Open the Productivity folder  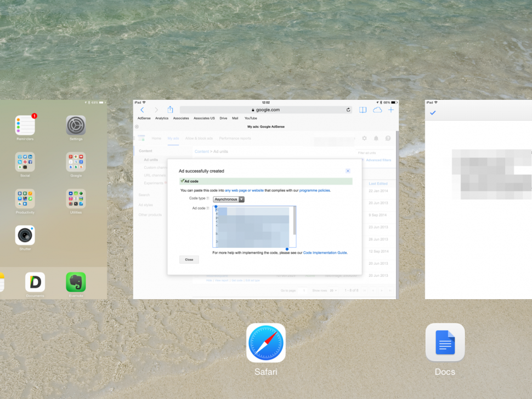point(25,198)
